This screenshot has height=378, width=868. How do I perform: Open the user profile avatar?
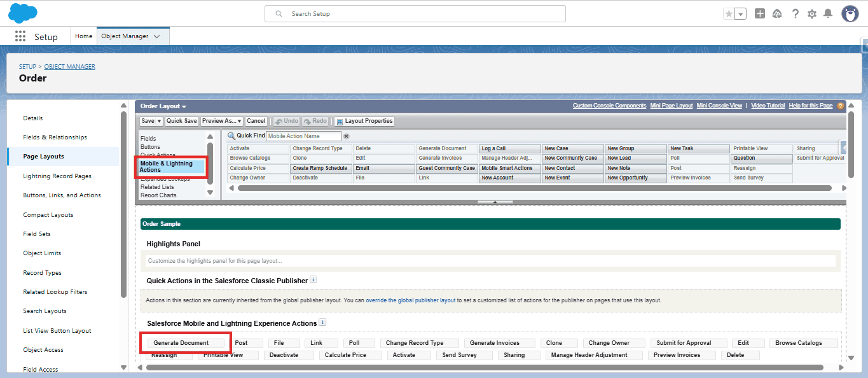(x=850, y=13)
